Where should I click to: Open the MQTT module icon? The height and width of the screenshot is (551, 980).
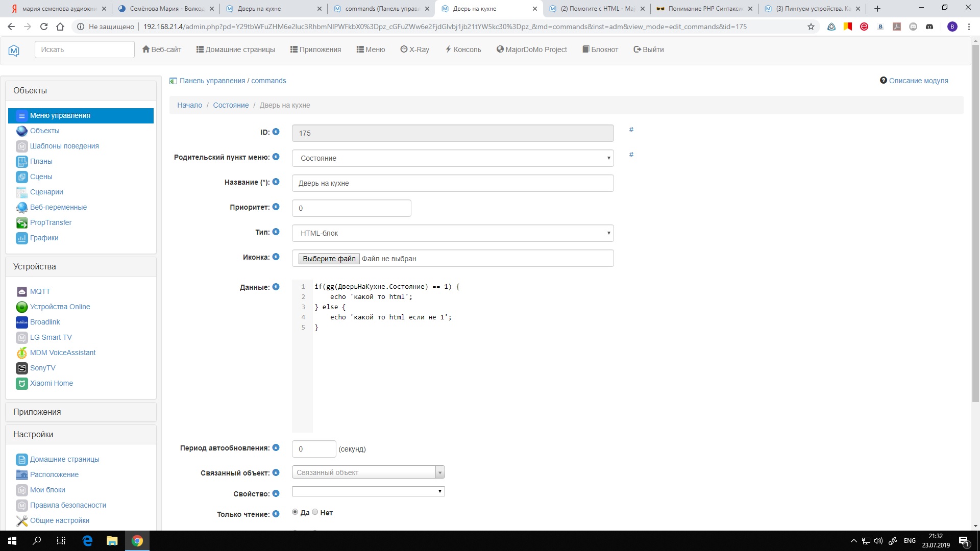(x=21, y=292)
